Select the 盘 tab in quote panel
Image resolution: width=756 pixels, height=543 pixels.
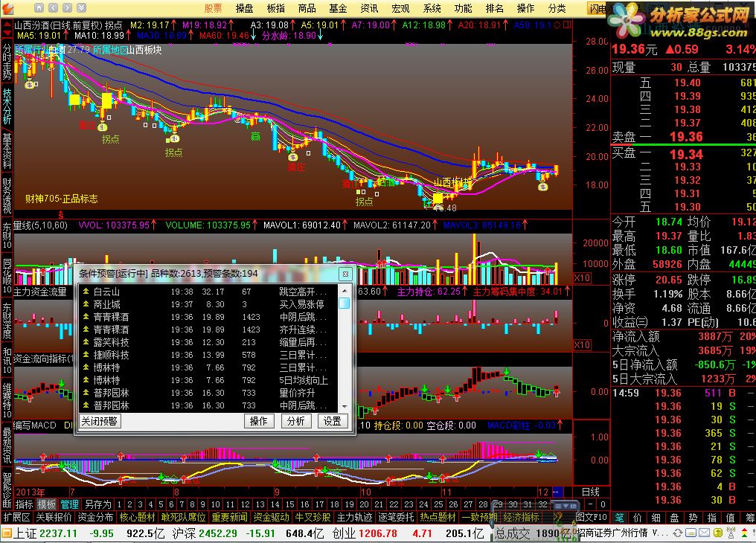pos(674,518)
